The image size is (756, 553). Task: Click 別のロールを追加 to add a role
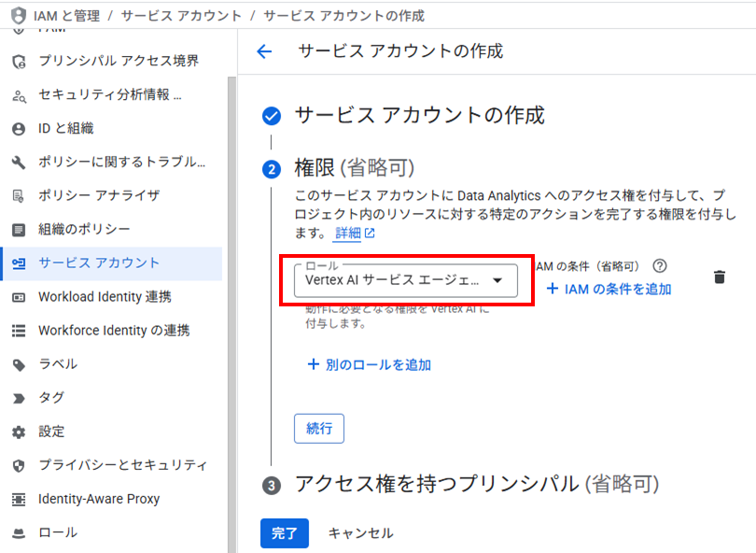coord(370,364)
